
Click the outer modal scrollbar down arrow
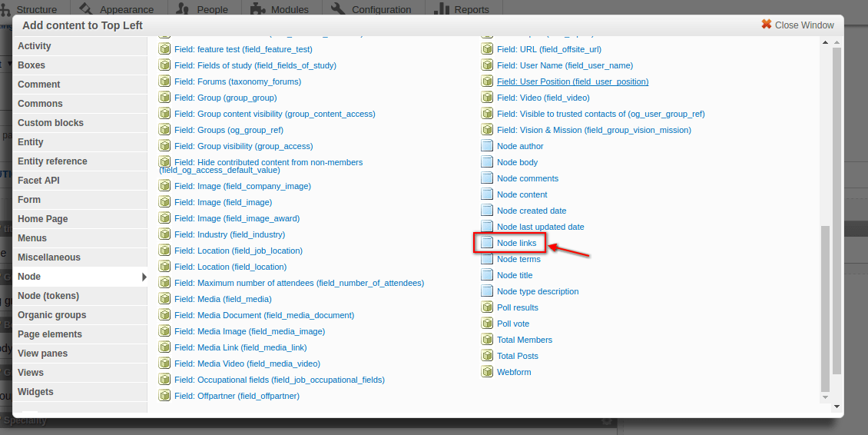pyautogui.click(x=837, y=407)
